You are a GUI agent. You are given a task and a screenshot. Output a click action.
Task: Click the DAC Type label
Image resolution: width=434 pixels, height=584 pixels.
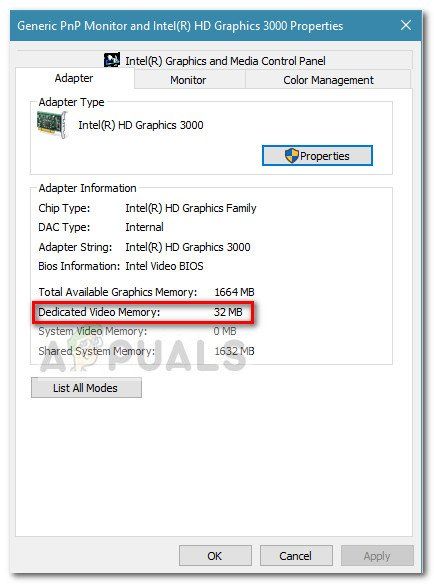(x=64, y=227)
